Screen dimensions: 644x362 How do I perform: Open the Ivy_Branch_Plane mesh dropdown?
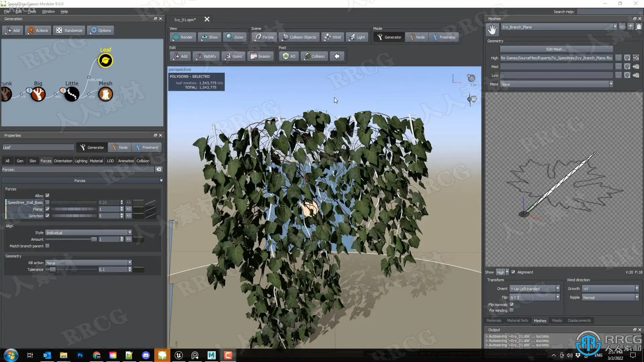click(x=559, y=27)
